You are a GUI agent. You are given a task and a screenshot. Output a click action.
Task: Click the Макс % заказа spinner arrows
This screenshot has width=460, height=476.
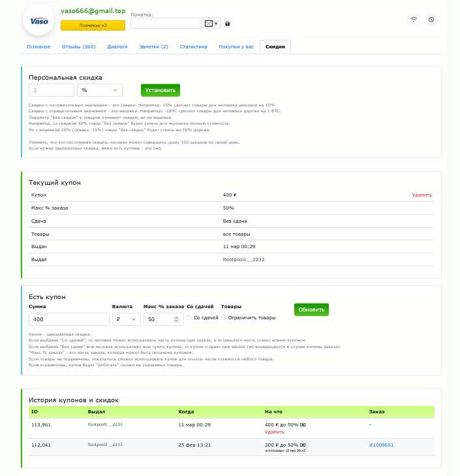[x=176, y=319]
